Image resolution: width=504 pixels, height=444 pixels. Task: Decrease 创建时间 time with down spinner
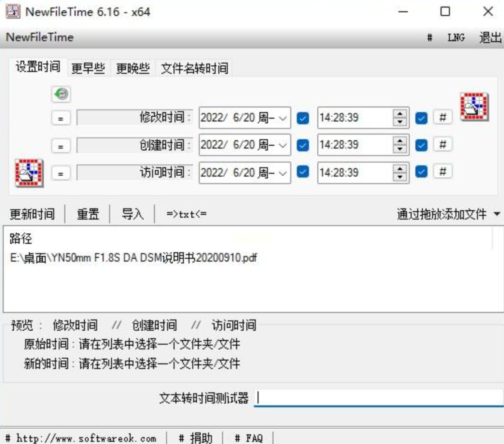coord(400,149)
